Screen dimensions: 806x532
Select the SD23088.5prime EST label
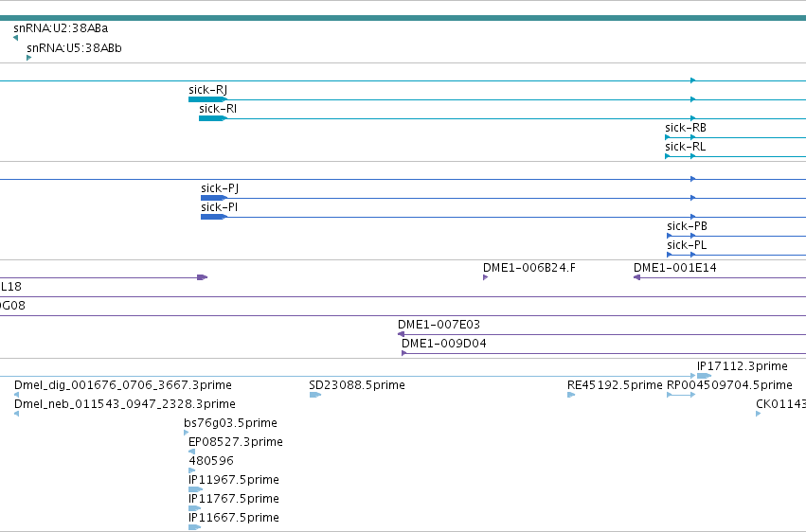tap(357, 385)
